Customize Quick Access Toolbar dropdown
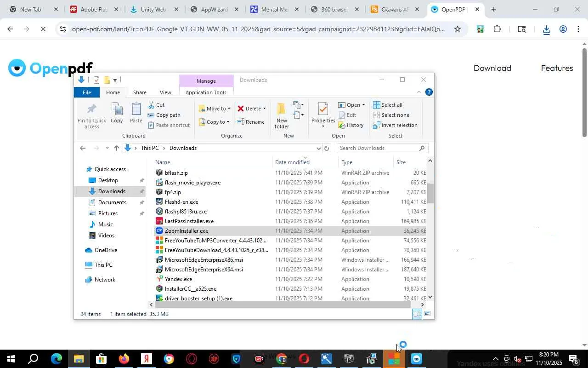Screen dimensions: 588x368 click(x=115, y=80)
